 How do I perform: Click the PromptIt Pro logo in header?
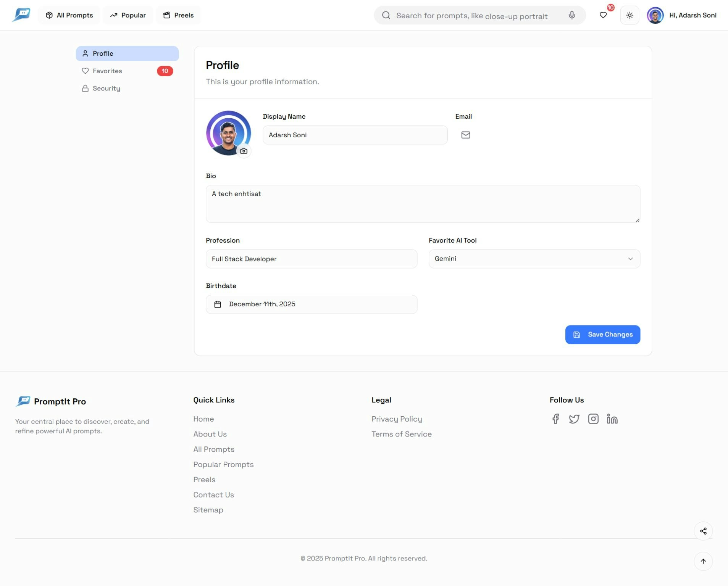coord(21,15)
